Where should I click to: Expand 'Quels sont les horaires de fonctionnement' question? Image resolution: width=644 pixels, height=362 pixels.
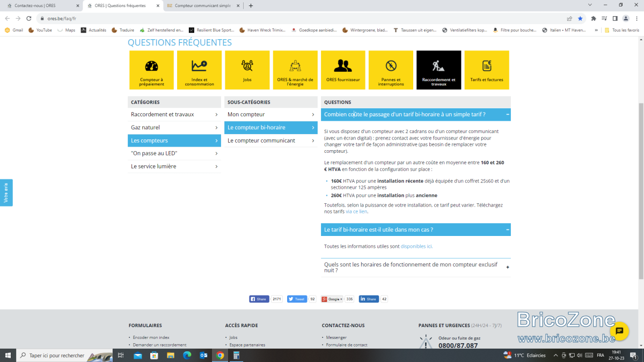(416, 267)
